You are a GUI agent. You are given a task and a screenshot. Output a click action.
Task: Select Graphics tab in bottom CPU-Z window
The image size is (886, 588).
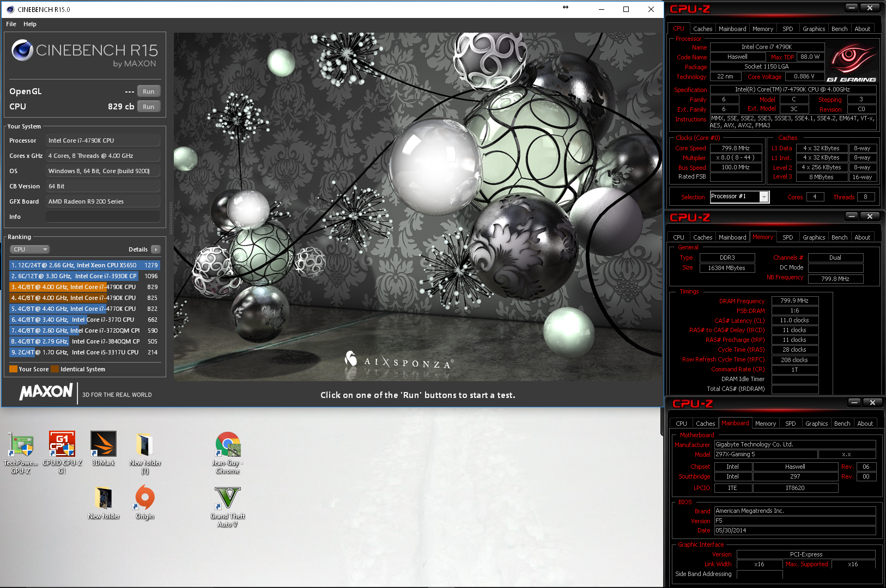pyautogui.click(x=817, y=424)
